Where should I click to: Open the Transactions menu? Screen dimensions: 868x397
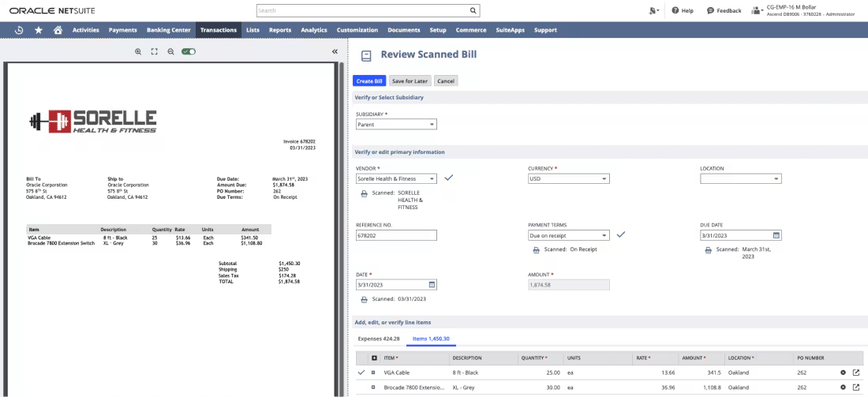[219, 30]
